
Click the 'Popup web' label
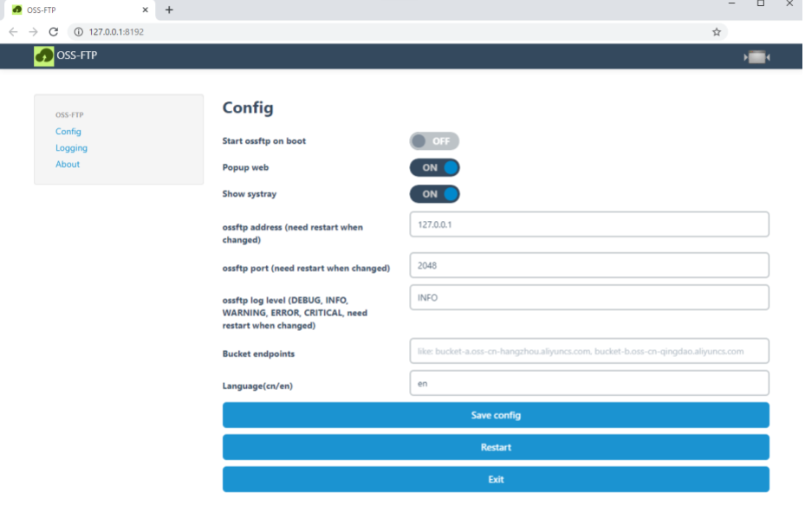(x=245, y=168)
